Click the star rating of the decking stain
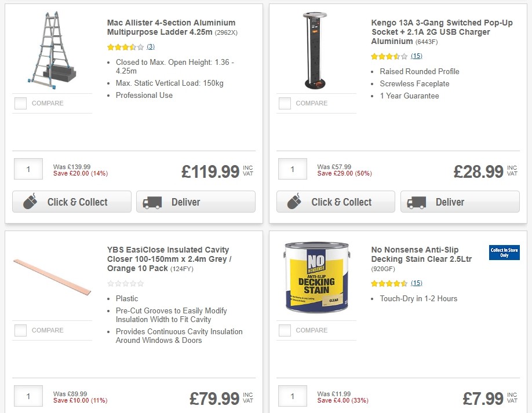Viewport: 532px width, 413px height. (x=387, y=283)
